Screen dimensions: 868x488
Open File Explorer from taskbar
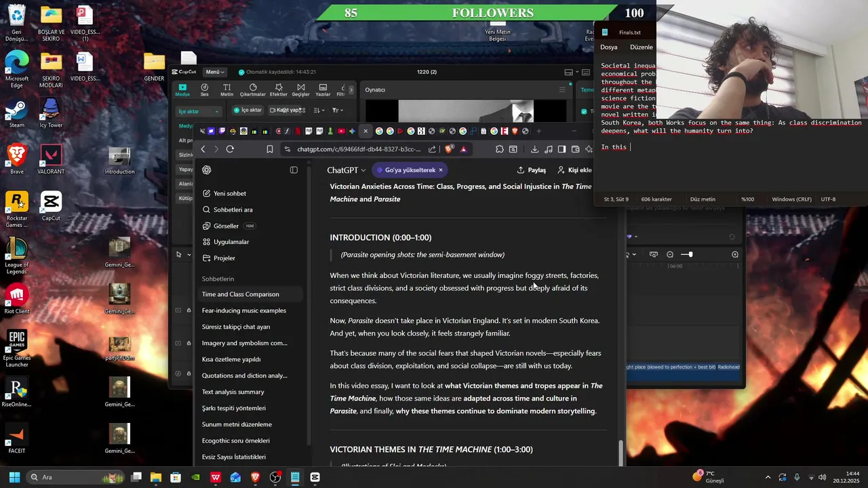(x=155, y=477)
